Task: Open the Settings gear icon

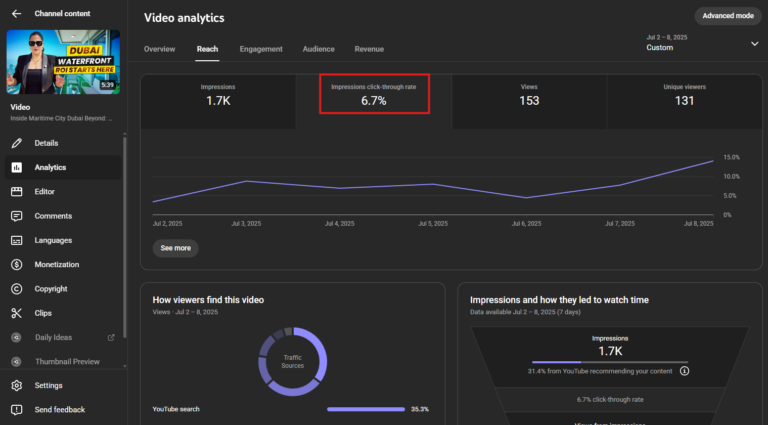Action: (x=16, y=385)
